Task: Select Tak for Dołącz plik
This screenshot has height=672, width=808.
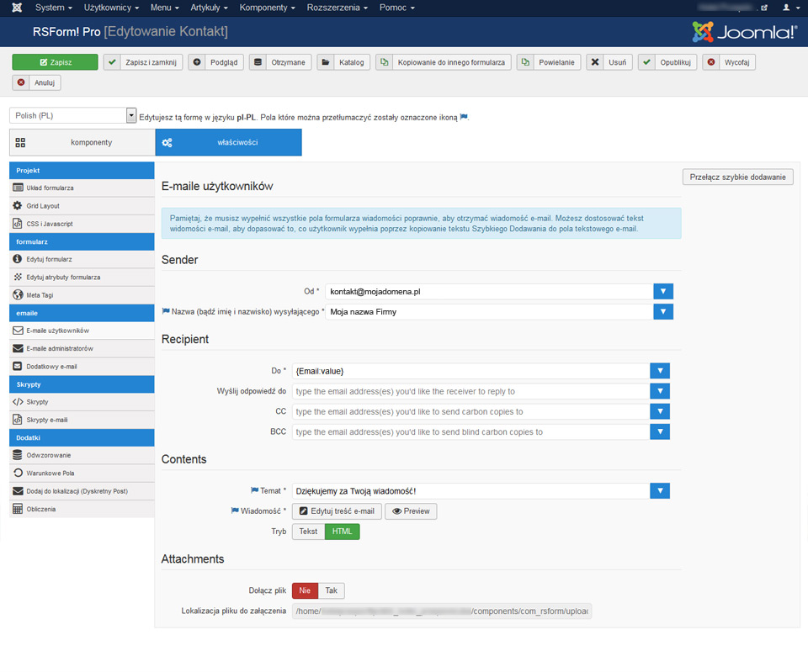Action: coord(332,590)
